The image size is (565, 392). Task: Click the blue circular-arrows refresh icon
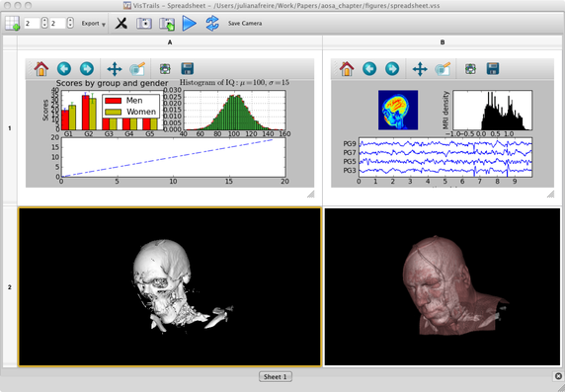point(212,24)
